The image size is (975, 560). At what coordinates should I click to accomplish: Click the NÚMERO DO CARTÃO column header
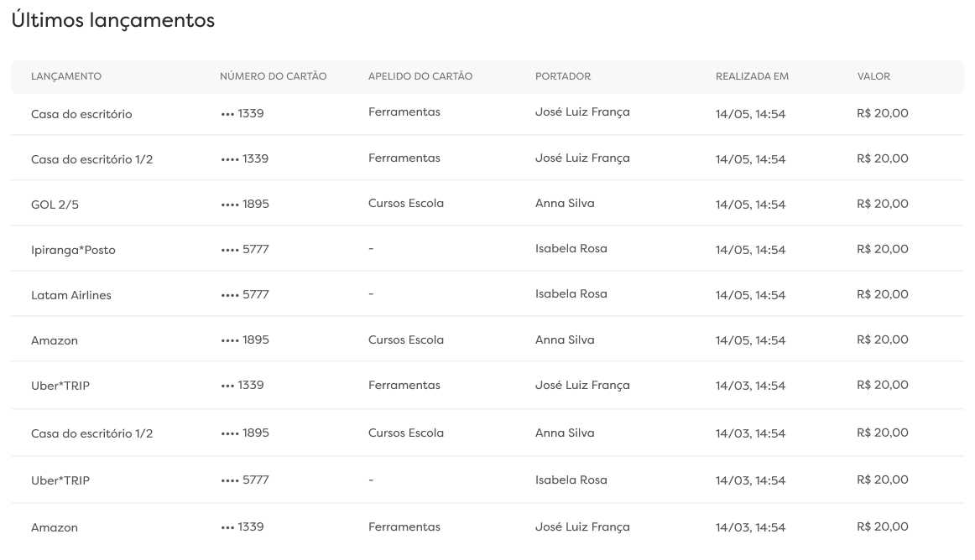(x=273, y=76)
